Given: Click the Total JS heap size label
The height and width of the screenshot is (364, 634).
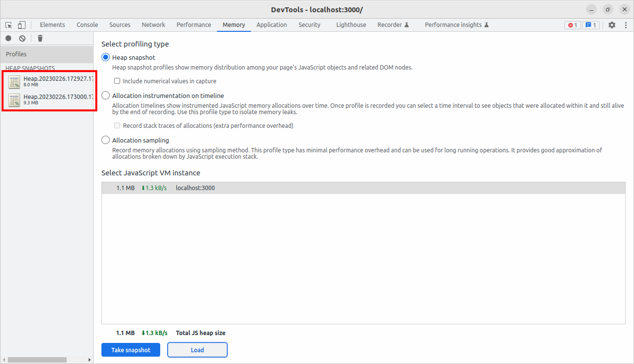Looking at the screenshot, I should [x=200, y=333].
